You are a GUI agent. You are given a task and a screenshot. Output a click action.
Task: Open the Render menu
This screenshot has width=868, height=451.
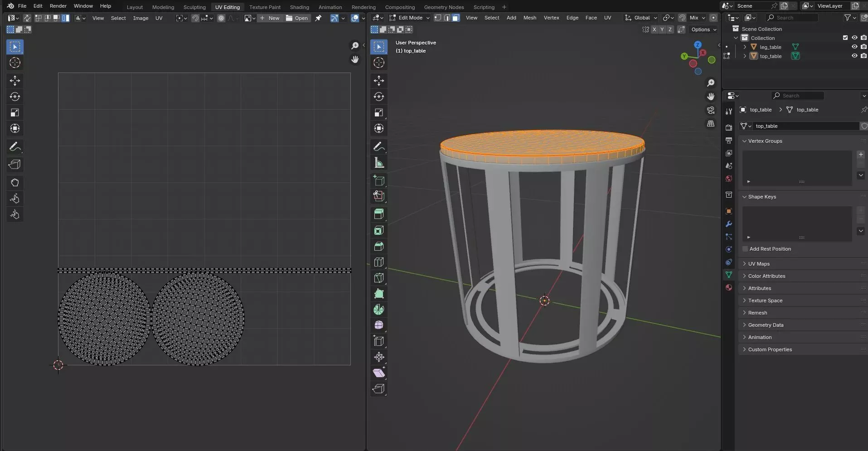[x=58, y=6]
